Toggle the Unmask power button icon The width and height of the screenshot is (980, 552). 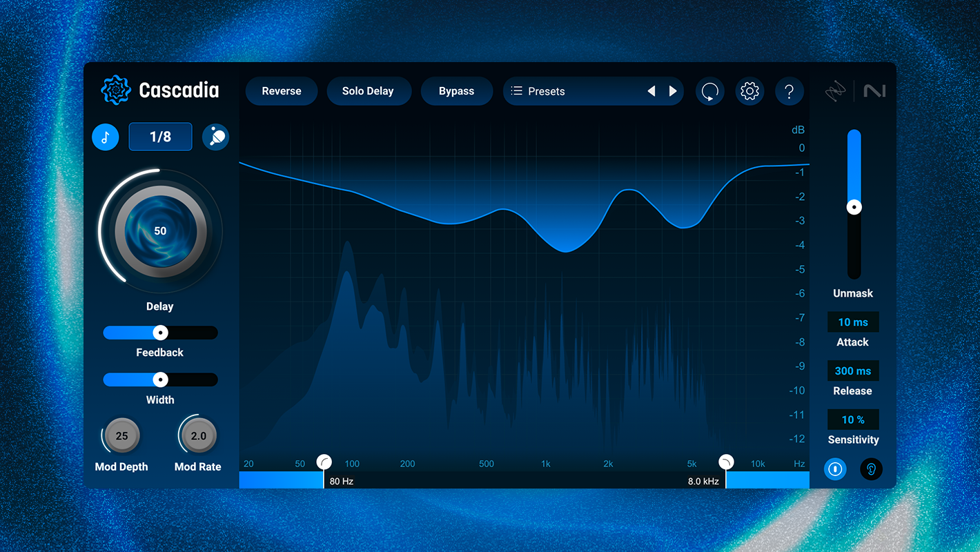[836, 469]
